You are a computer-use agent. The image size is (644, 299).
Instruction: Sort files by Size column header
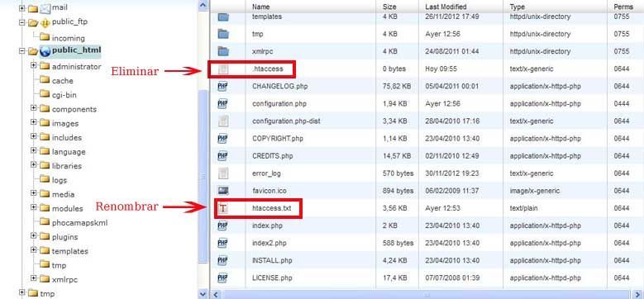tap(389, 7)
